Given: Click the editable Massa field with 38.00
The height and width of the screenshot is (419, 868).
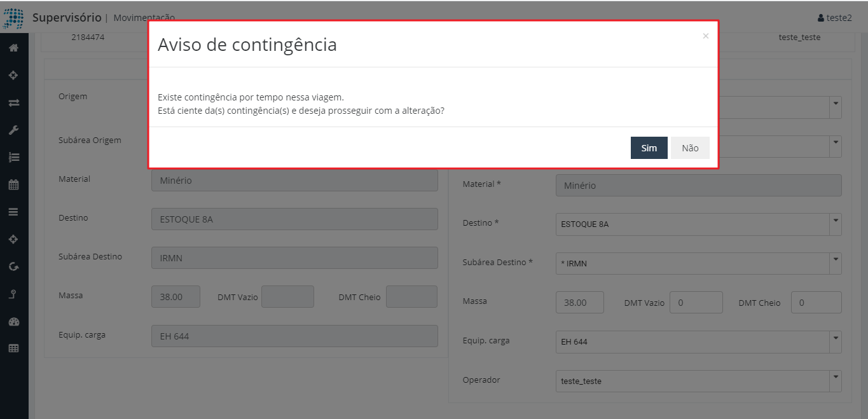Looking at the screenshot, I should click(580, 303).
